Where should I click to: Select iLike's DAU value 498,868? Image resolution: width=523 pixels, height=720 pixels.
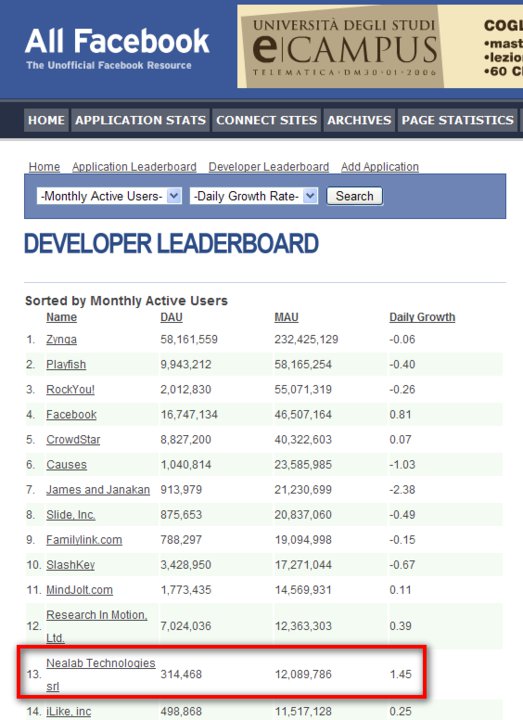coord(181,712)
